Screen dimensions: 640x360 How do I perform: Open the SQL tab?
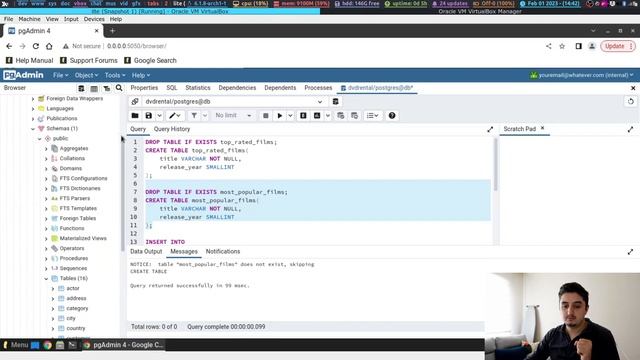[x=172, y=88]
